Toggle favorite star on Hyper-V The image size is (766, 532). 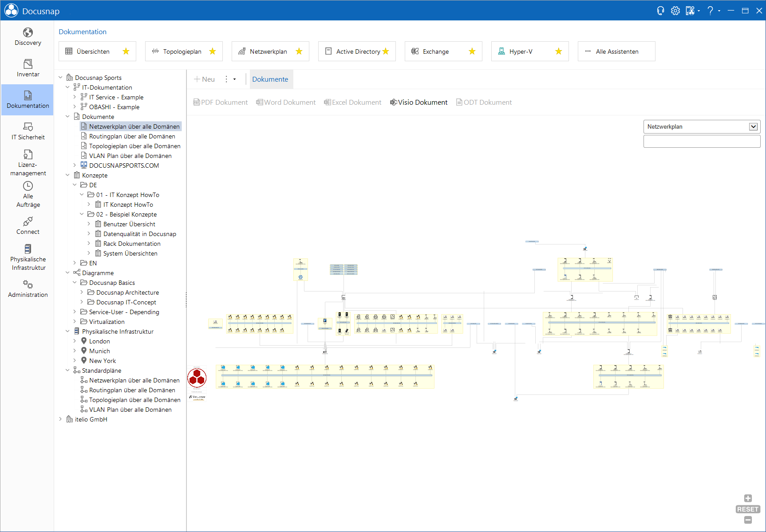559,51
